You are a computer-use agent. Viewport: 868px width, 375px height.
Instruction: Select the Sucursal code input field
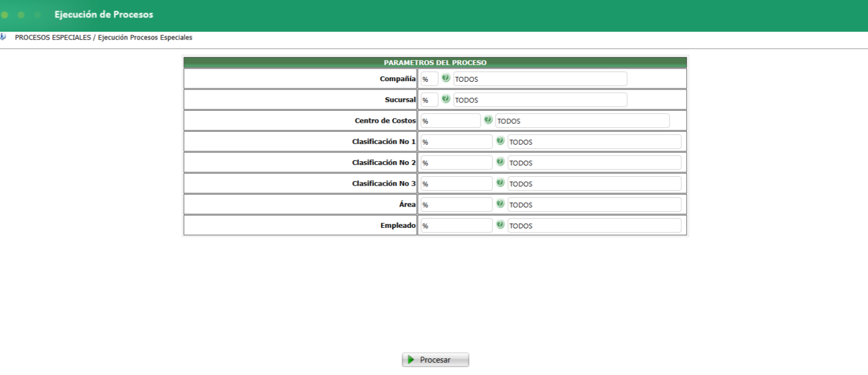[x=429, y=100]
